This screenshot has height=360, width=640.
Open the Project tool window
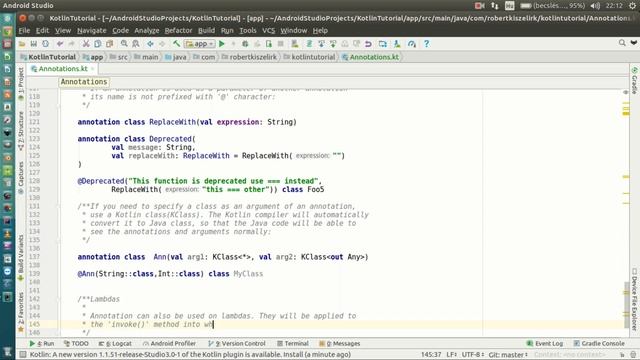(21, 84)
